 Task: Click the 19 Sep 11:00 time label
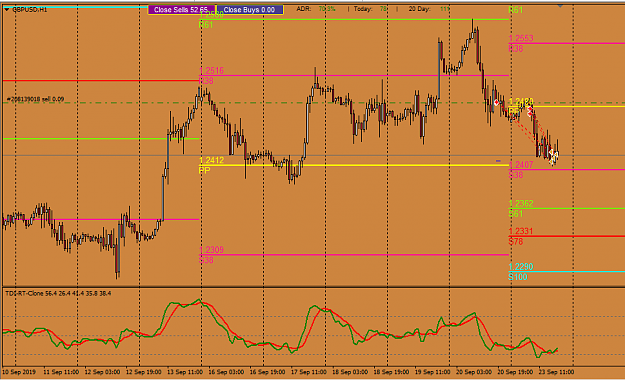pos(432,372)
